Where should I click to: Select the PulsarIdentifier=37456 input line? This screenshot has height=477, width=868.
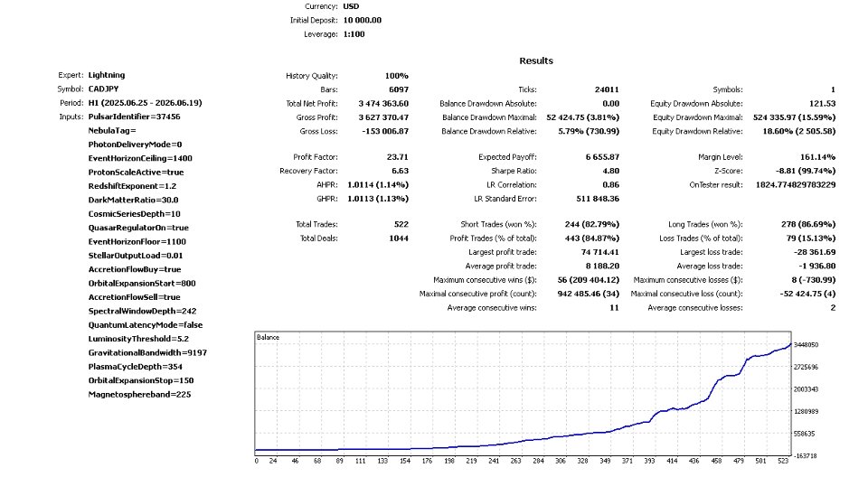click(x=134, y=117)
